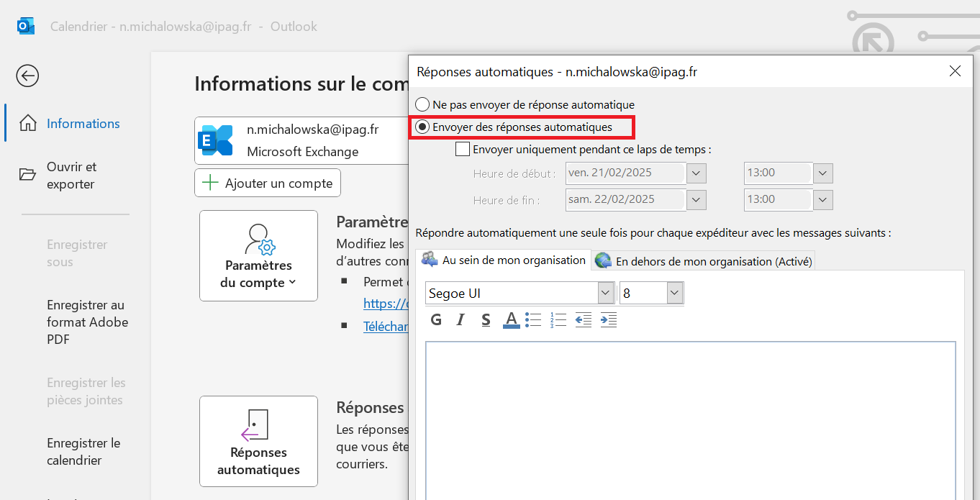Click the Heure de fin date field
The height and width of the screenshot is (500, 980).
click(625, 199)
